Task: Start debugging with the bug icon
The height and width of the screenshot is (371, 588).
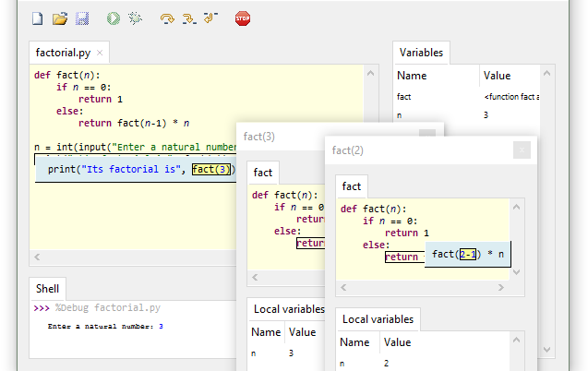Action: pyautogui.click(x=135, y=18)
